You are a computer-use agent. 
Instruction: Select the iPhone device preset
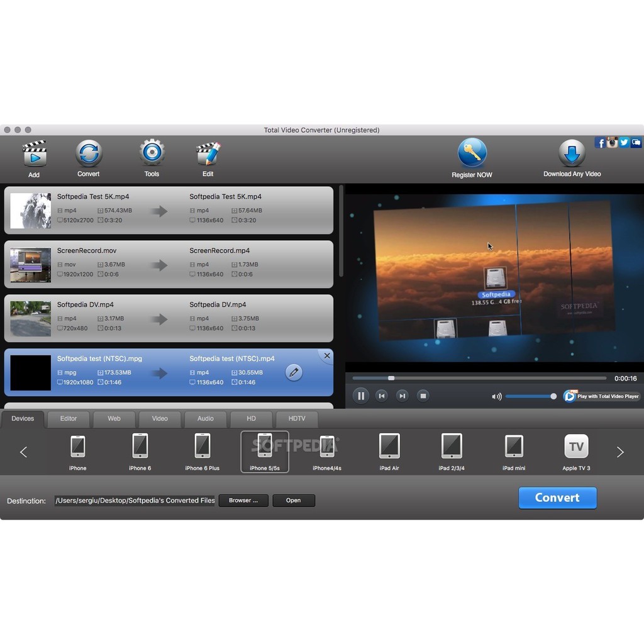click(77, 452)
